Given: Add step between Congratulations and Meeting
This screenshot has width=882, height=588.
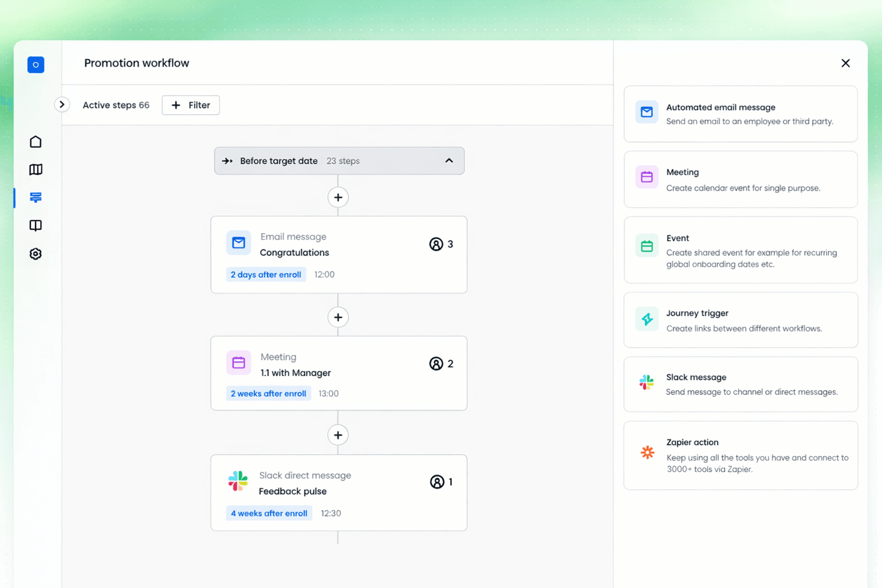Looking at the screenshot, I should pyautogui.click(x=338, y=317).
